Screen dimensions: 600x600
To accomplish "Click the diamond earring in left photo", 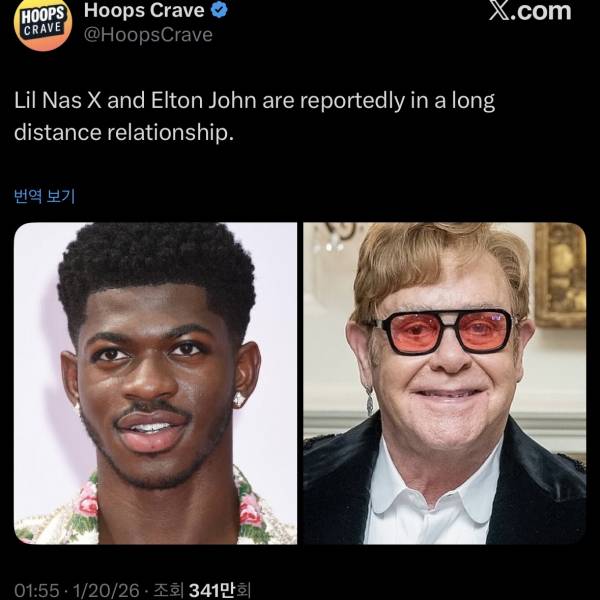I will [x=238, y=399].
